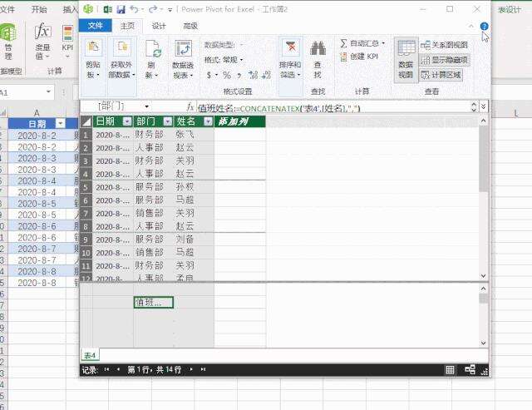Click the 数据透视表 (PivotTable) icon
532x410 pixels.
[183, 57]
